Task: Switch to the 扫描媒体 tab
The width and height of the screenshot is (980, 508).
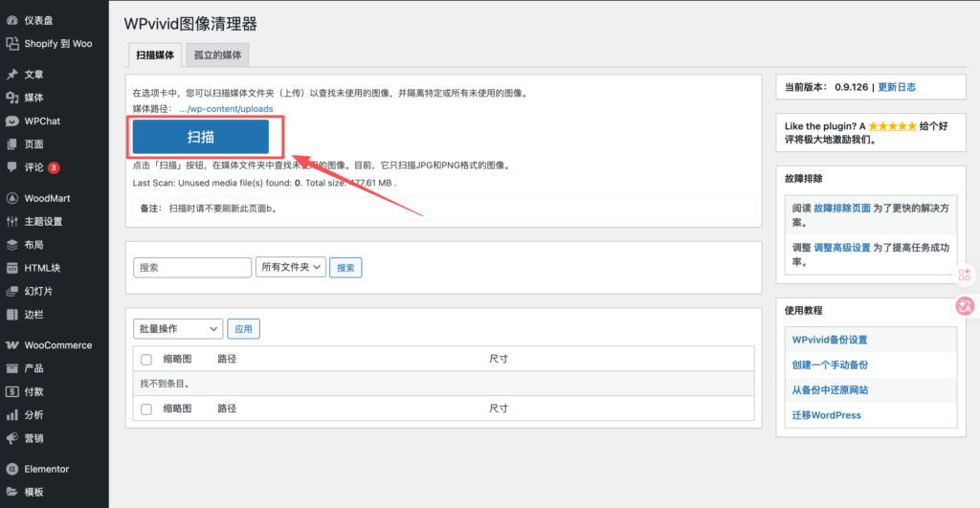Action: coord(155,55)
